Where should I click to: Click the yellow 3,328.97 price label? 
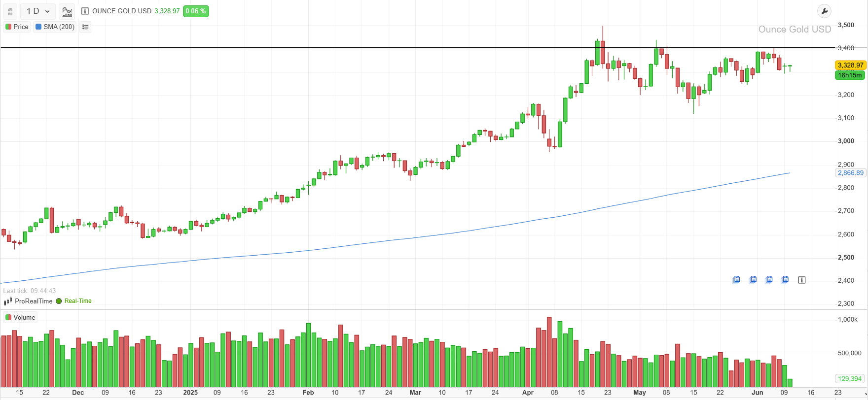[x=850, y=65]
